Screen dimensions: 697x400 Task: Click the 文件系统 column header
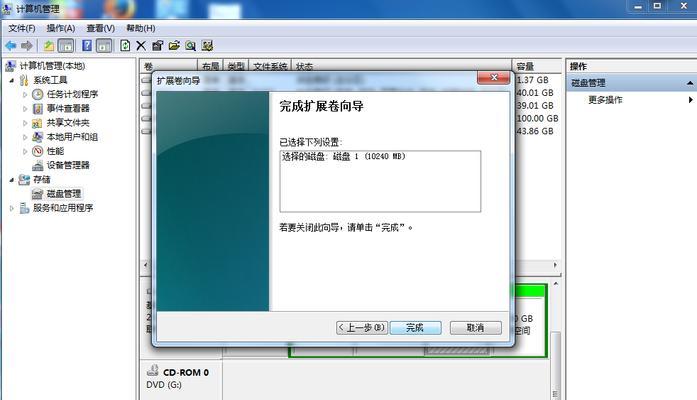[x=270, y=67]
